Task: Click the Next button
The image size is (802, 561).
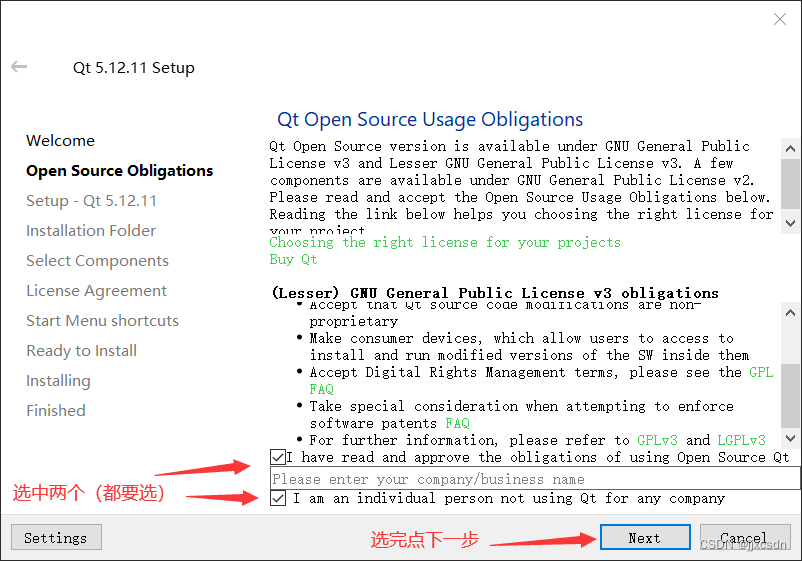Action: pyautogui.click(x=645, y=537)
